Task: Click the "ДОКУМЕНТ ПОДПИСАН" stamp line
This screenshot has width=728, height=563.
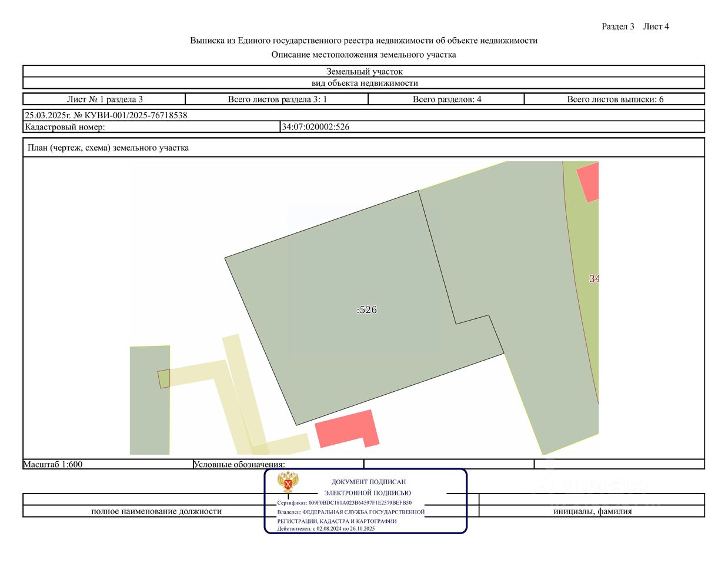Action: [x=369, y=482]
